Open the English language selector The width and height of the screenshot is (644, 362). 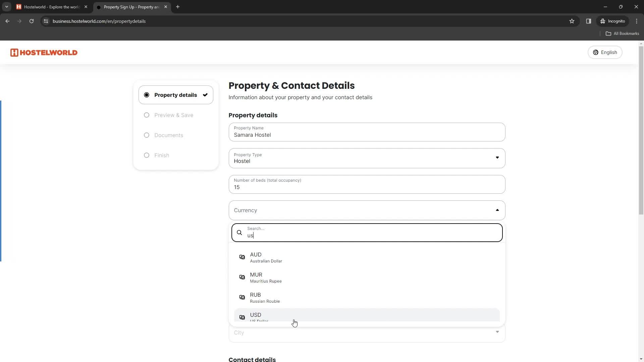click(605, 52)
